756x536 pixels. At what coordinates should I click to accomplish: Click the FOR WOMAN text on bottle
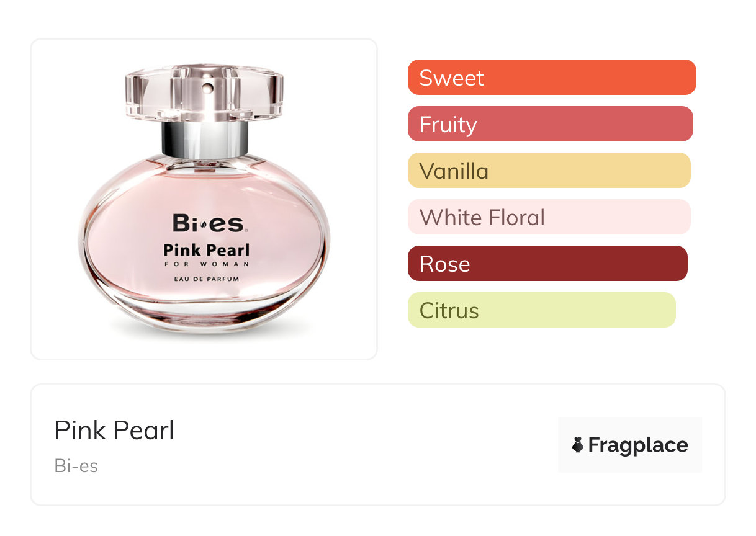tap(207, 264)
